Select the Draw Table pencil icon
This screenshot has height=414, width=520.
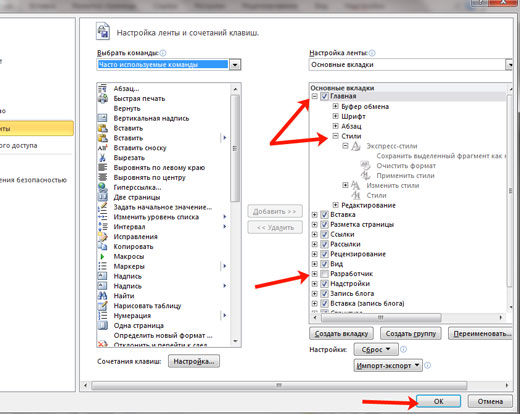tap(103, 306)
